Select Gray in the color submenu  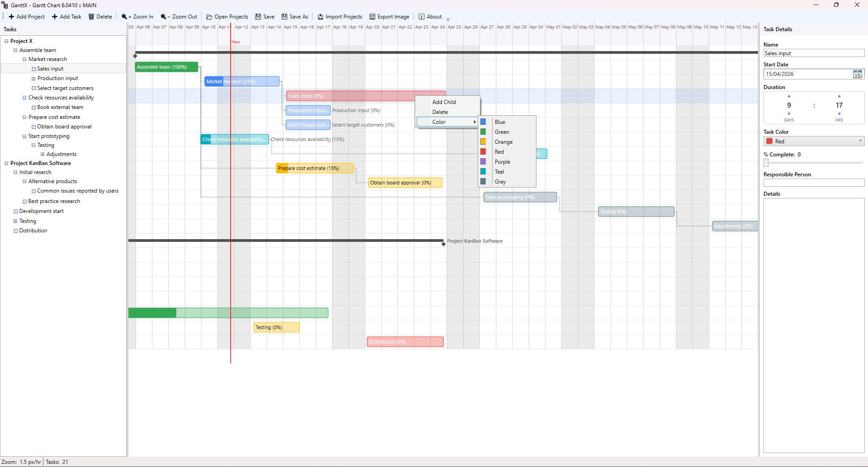507,182
